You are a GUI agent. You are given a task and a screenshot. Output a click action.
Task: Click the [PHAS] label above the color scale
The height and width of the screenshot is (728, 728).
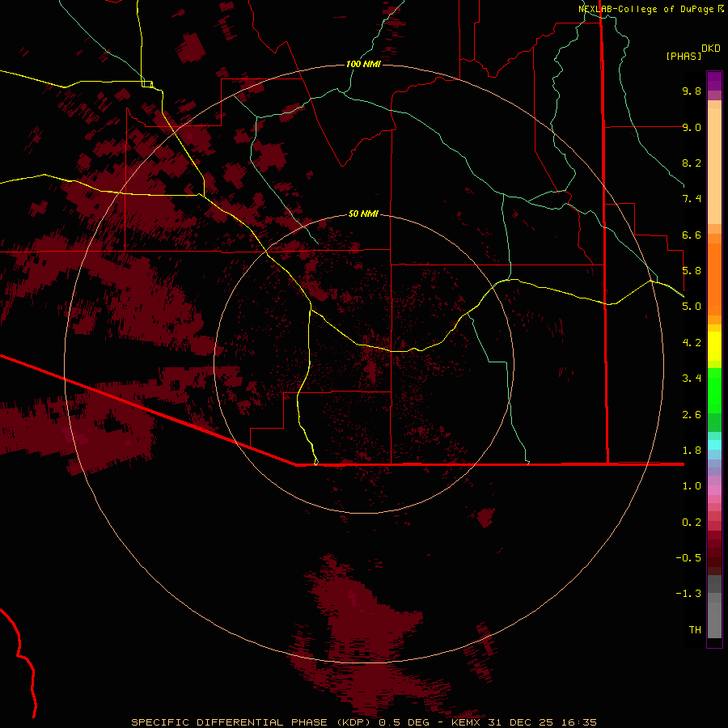coord(684,56)
